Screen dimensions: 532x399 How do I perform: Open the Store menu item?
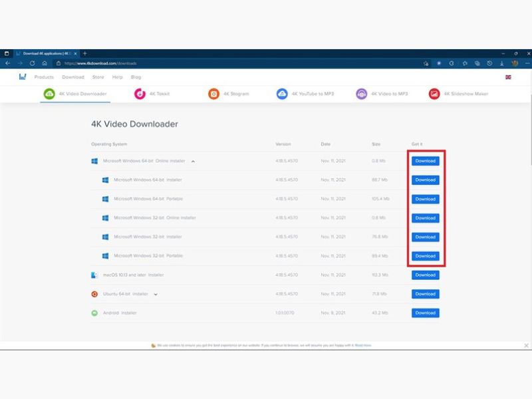click(98, 77)
